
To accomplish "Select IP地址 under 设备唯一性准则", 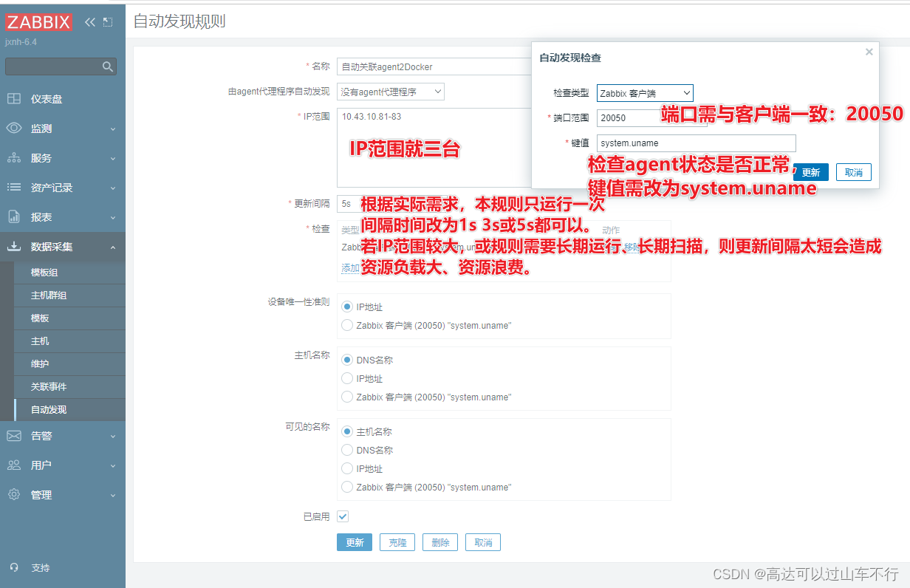I will point(347,307).
